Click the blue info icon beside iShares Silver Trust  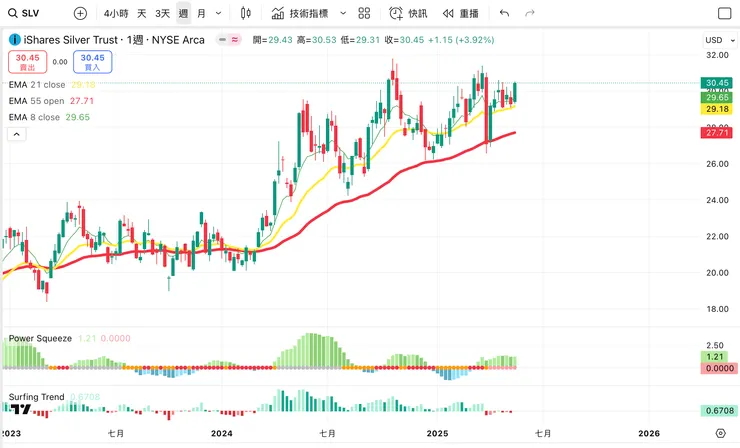[15, 40]
